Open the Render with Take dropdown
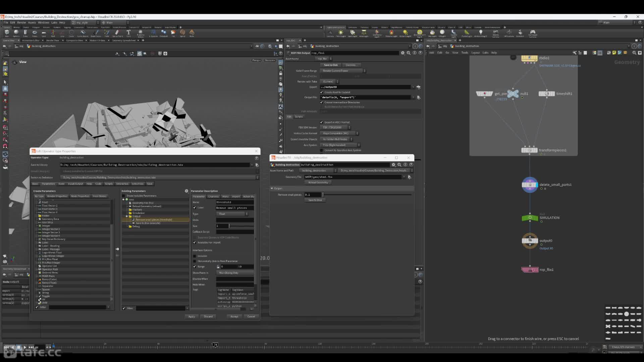The width and height of the screenshot is (644, 362). (330, 81)
